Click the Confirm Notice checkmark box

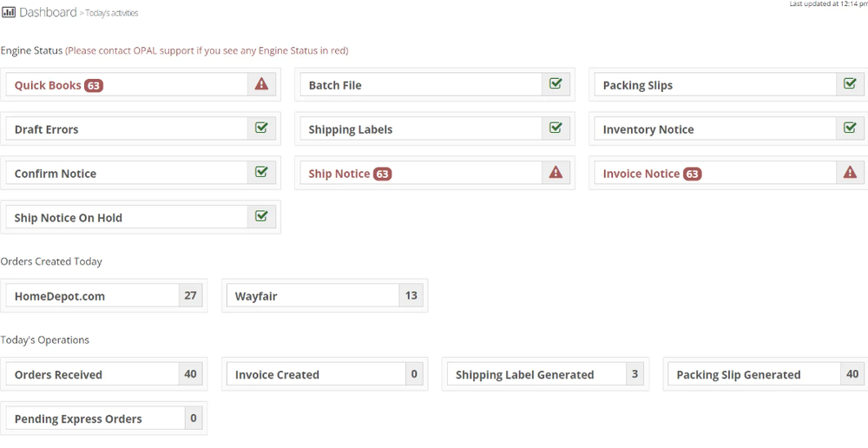tap(261, 172)
